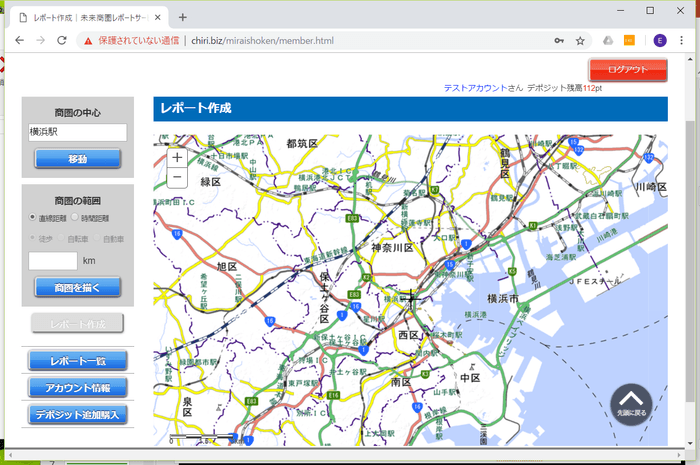Image resolution: width=700 pixels, height=465 pixels.
Task: Click the 中区 label on map
Action: coord(470,378)
